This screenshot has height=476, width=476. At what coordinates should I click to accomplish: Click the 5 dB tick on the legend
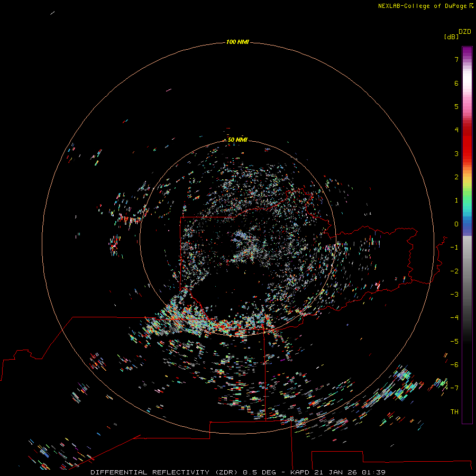[456, 106]
